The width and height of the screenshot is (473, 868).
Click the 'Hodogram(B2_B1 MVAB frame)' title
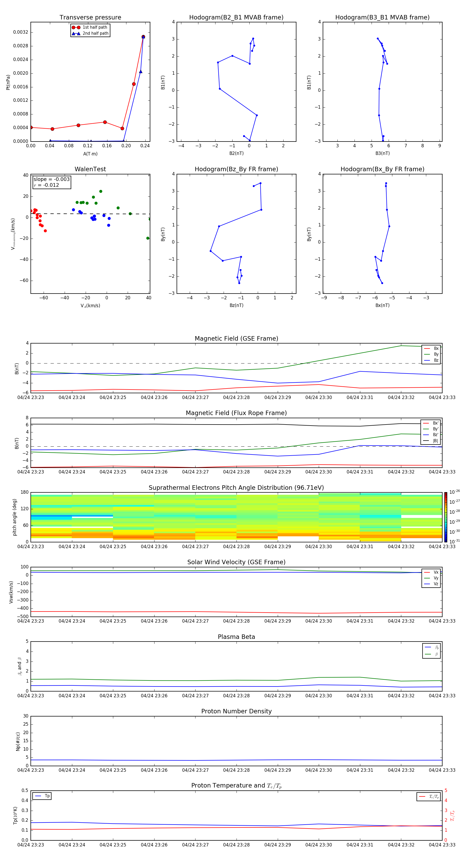click(236, 18)
